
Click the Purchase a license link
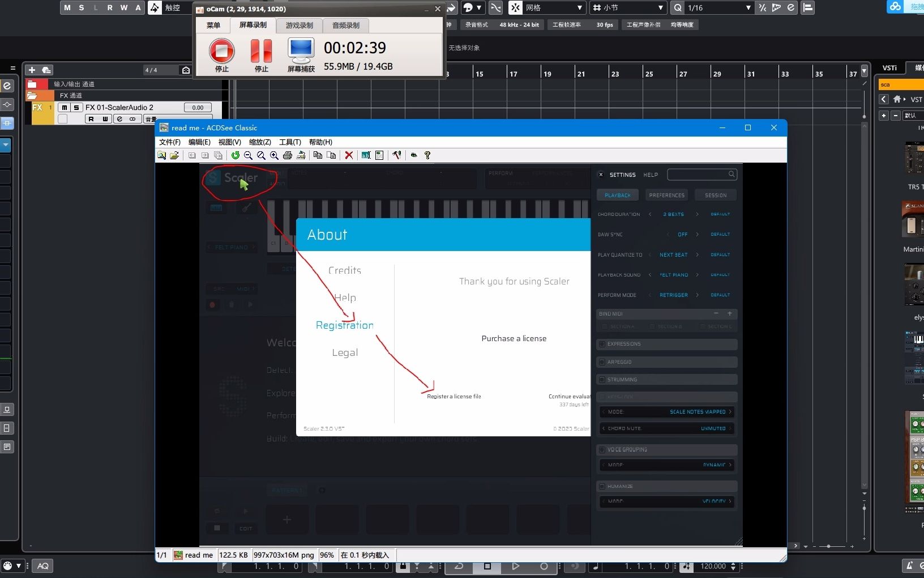click(514, 338)
